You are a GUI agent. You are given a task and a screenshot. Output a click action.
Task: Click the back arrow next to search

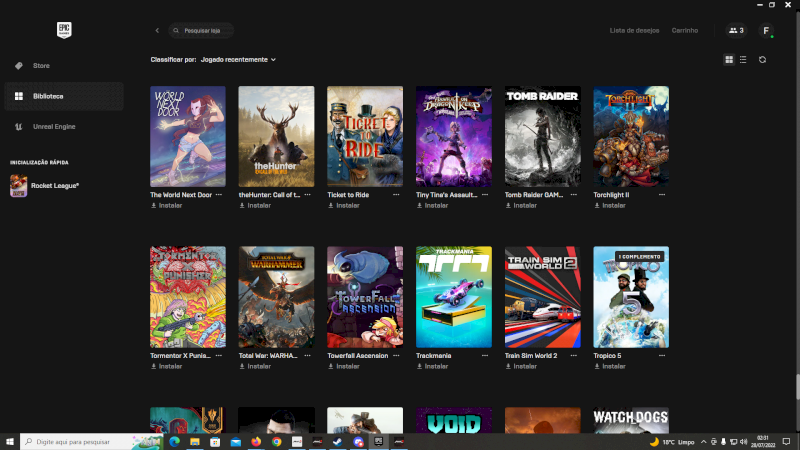[157, 31]
